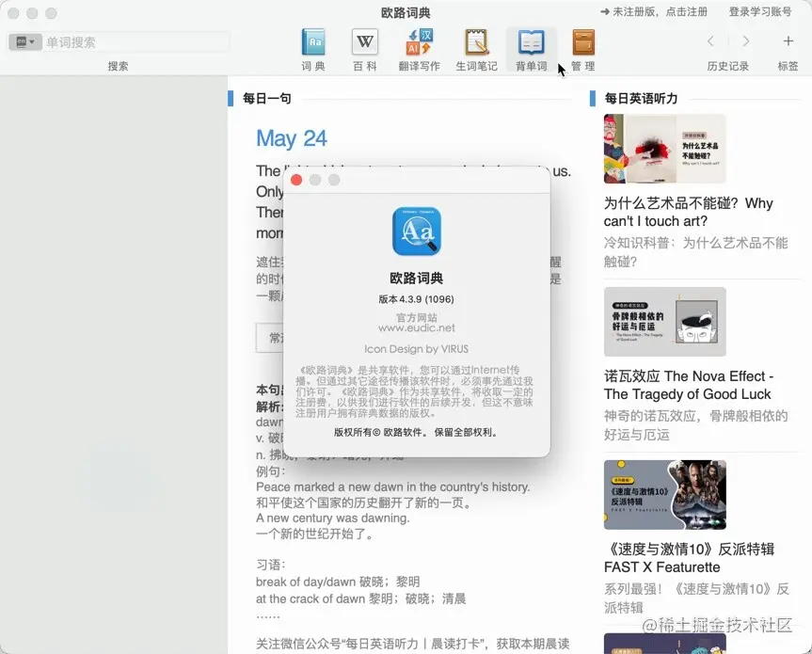Click the May 24 date heading

pyautogui.click(x=292, y=138)
